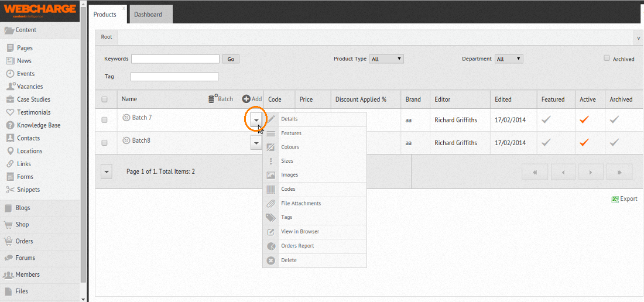This screenshot has height=302, width=644.
Task: Click the Delete icon in context menu
Action: coord(270,260)
